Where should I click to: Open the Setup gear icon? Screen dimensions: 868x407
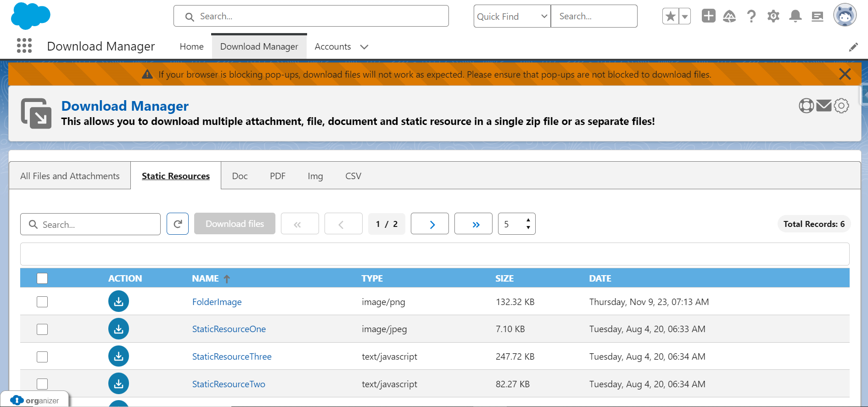click(x=773, y=17)
